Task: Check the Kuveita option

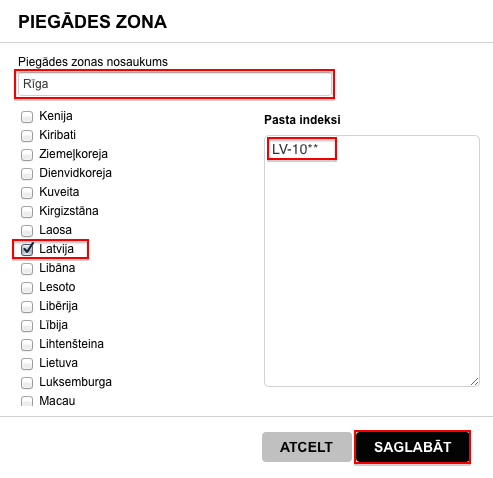Action: (x=27, y=193)
